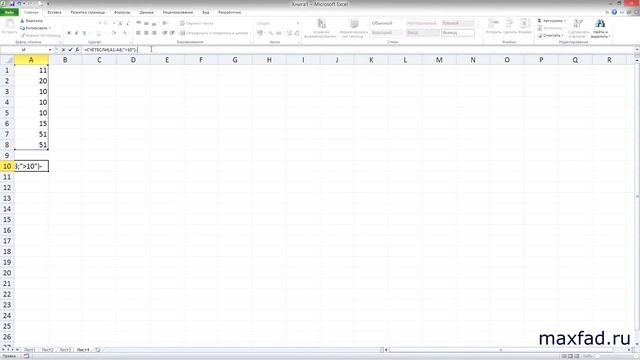640x360 pixels.
Task: Switch to the Рецензирование tab
Action: click(x=178, y=12)
